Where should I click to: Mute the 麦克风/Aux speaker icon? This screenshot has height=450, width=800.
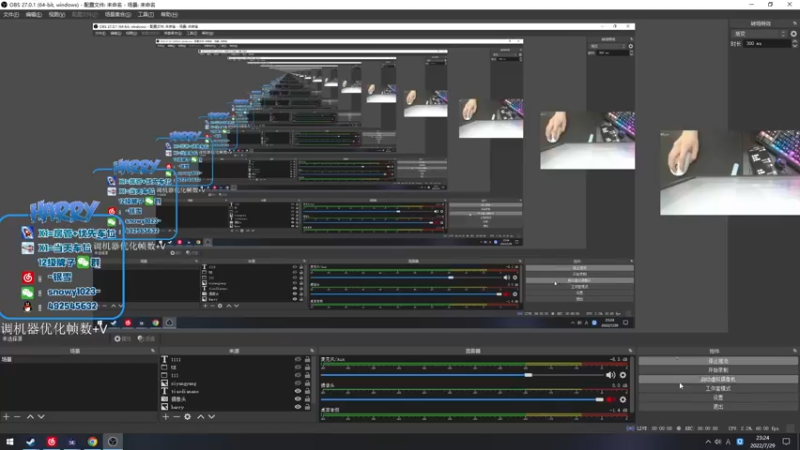tap(610, 375)
